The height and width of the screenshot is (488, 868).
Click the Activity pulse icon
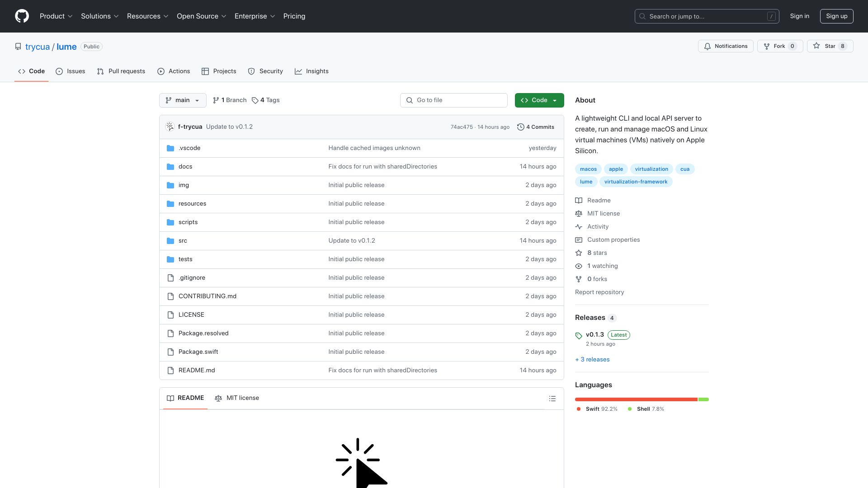579,227
